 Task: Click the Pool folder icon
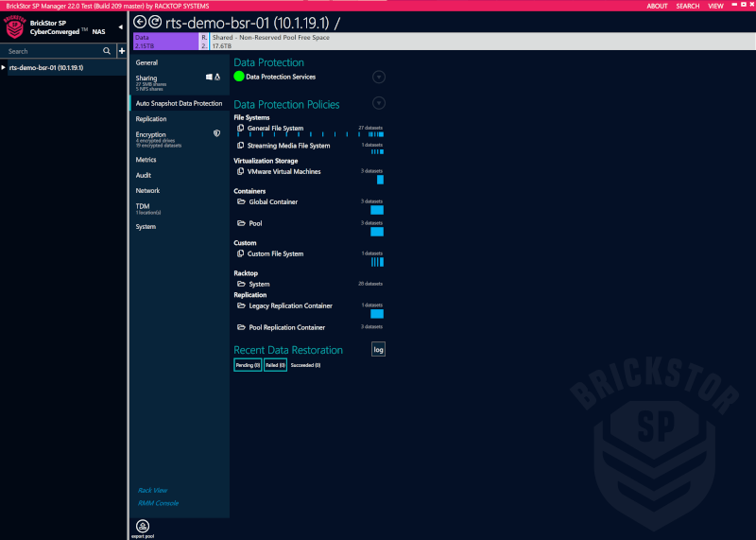click(241, 223)
